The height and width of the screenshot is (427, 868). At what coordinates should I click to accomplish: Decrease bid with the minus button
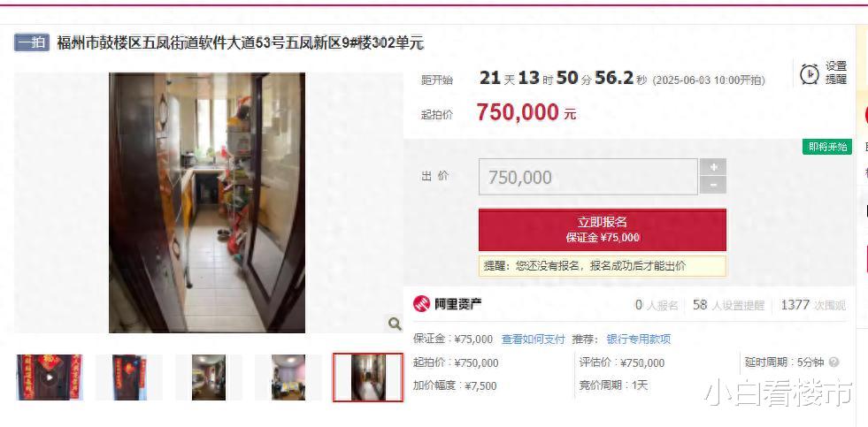713,186
